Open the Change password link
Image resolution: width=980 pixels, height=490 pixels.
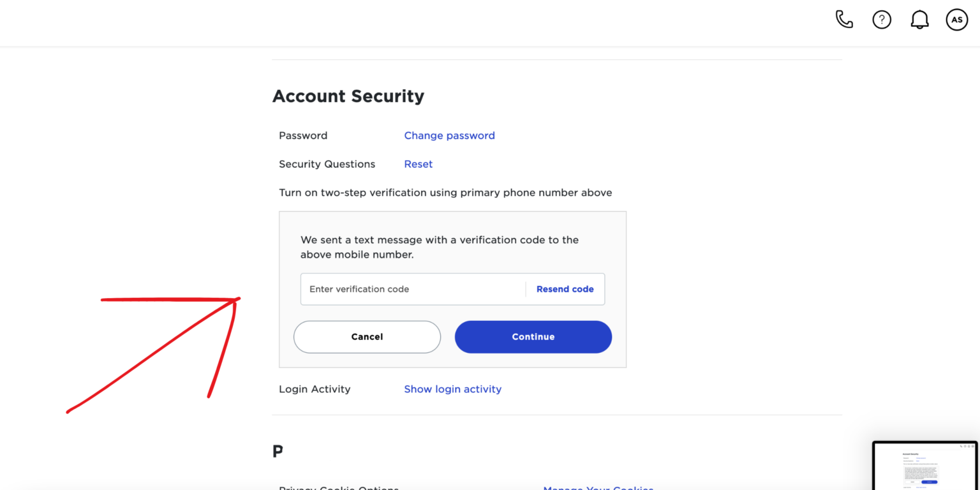449,135
